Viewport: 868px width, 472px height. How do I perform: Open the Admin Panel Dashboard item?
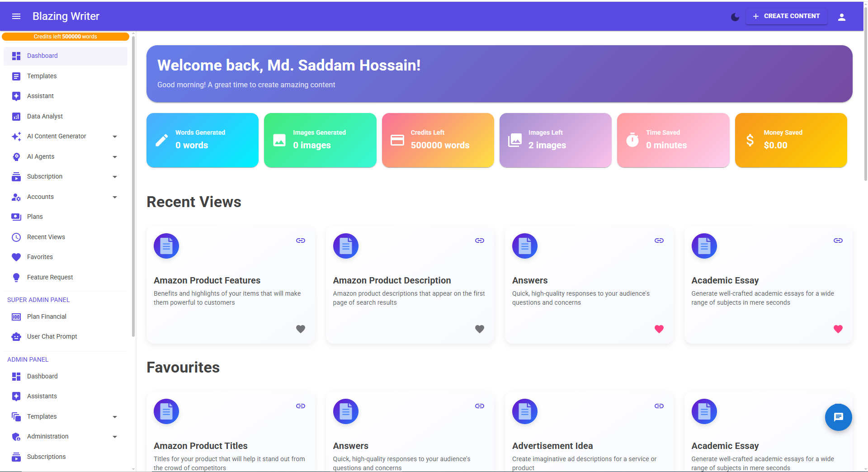(x=66, y=376)
